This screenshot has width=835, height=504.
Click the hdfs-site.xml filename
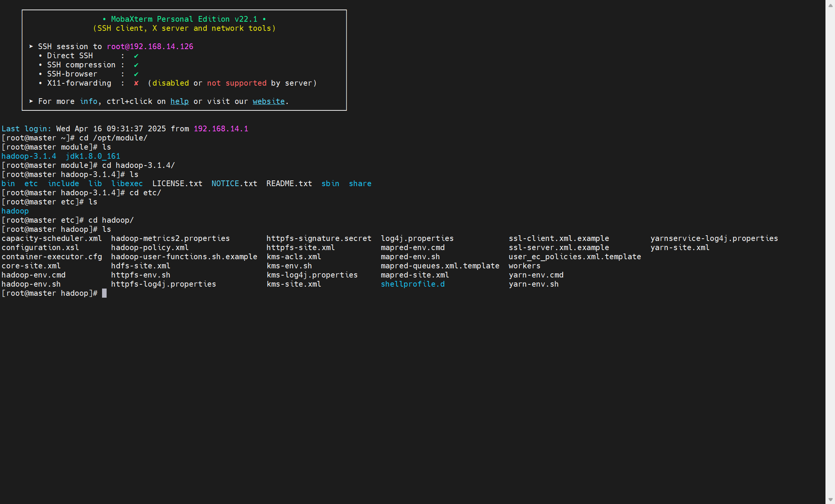(140, 266)
